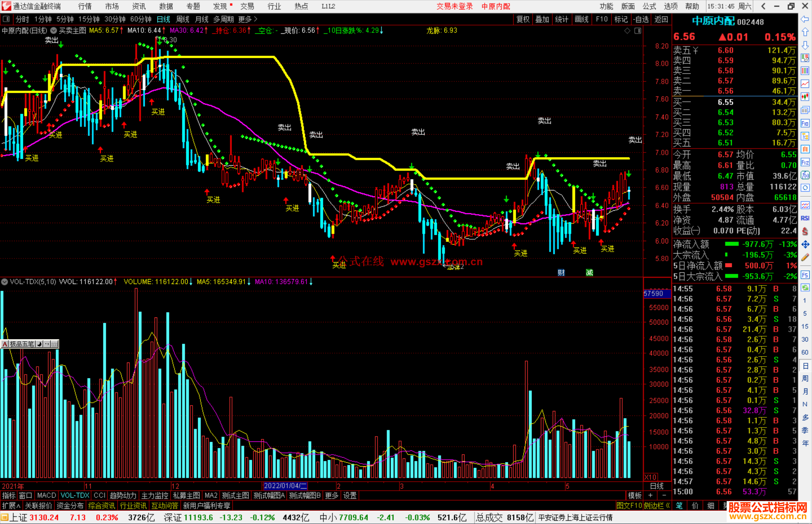Viewport: 812px width, 524px height.
Task: Open the quote list icon with checkmark
Action: (805, 58)
